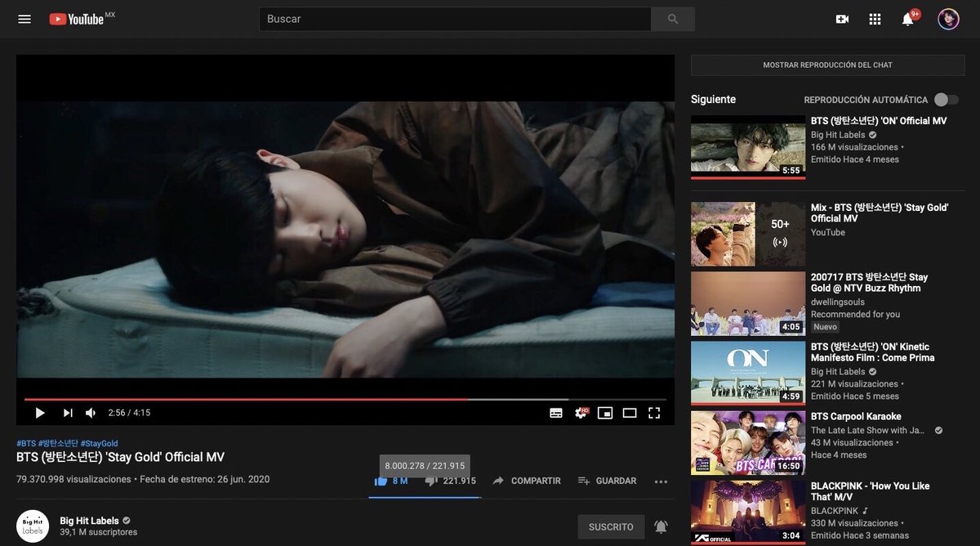Open the account avatar menu
This screenshot has width=980, height=546.
pos(948,19)
